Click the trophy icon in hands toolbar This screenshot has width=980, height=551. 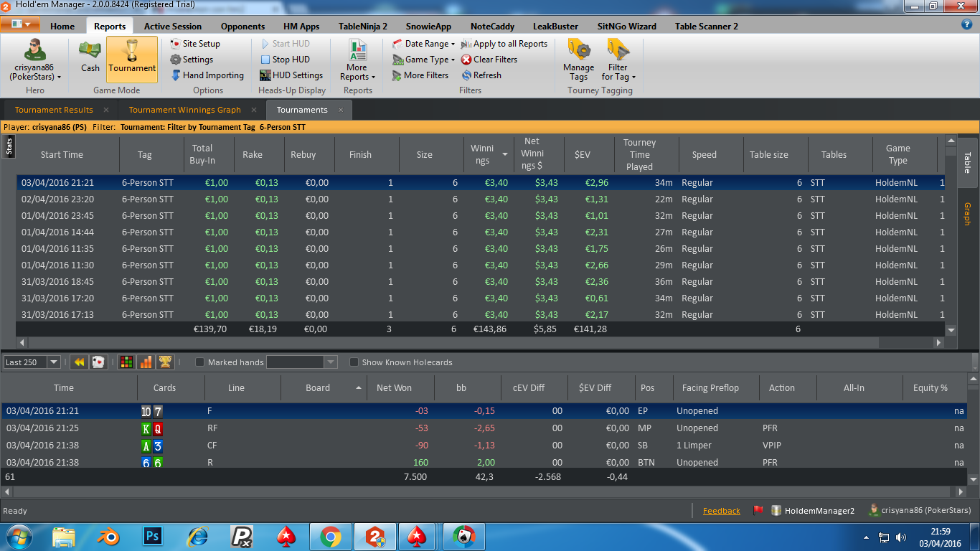pos(165,362)
